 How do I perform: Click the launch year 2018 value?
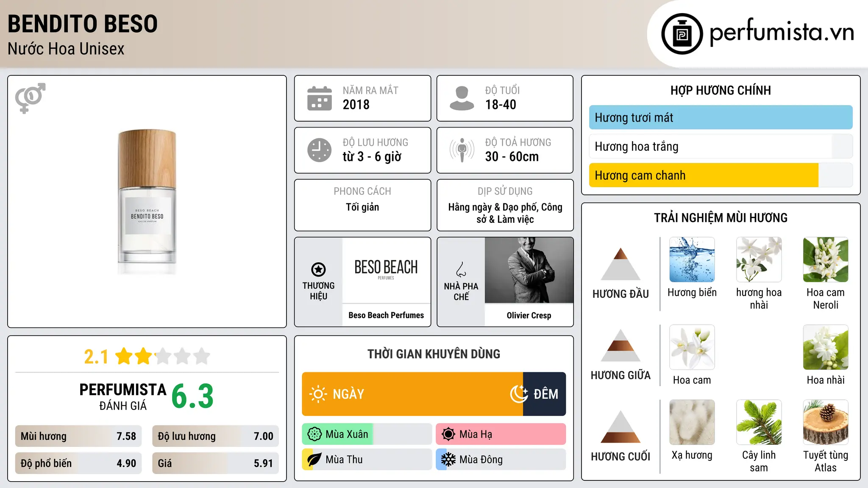point(356,105)
